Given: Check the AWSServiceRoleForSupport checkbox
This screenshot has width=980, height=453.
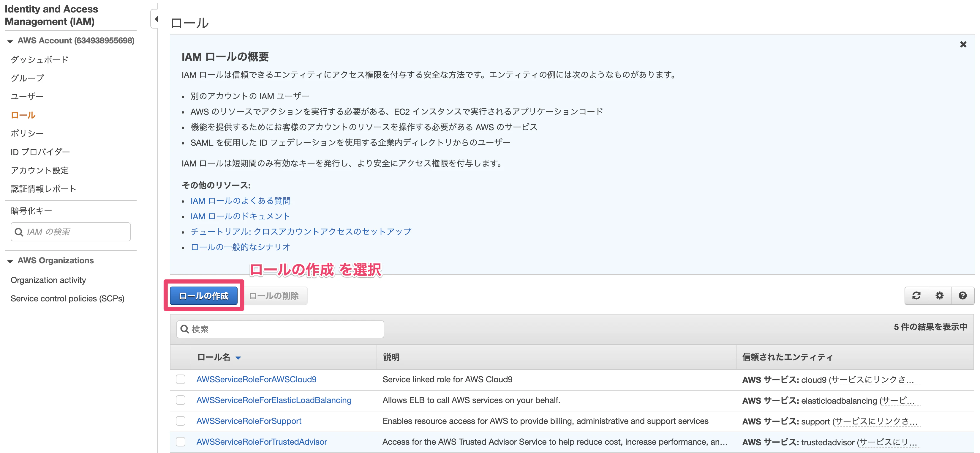Looking at the screenshot, I should click(x=181, y=421).
